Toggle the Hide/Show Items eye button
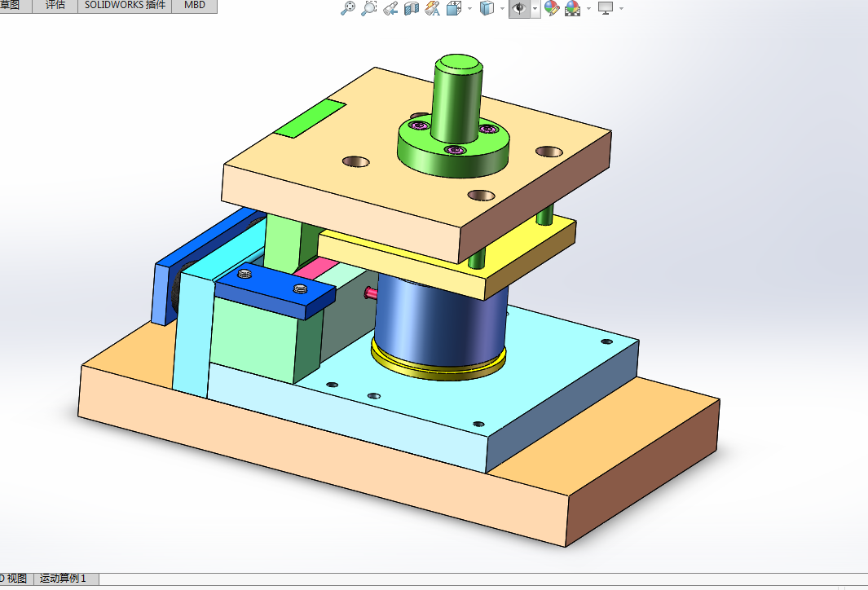This screenshot has height=590, width=868. 519,8
